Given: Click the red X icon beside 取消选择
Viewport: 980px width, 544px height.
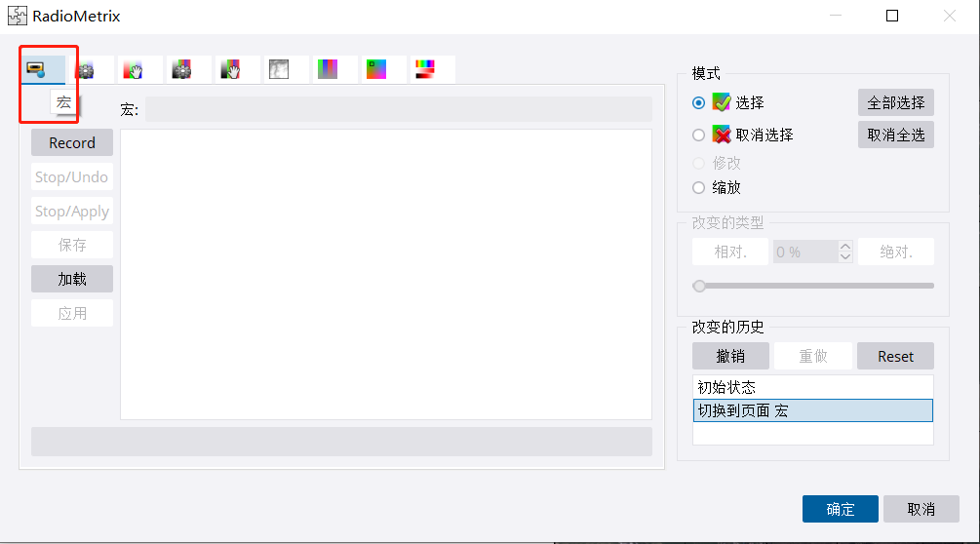Looking at the screenshot, I should 722,136.
